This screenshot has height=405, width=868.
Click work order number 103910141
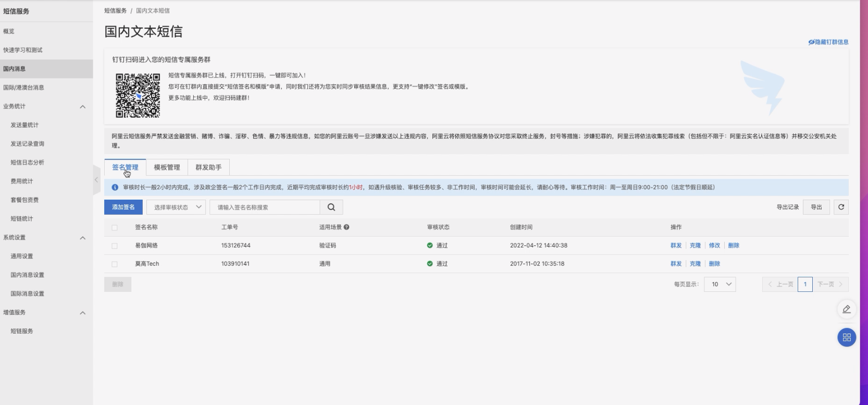coord(235,264)
